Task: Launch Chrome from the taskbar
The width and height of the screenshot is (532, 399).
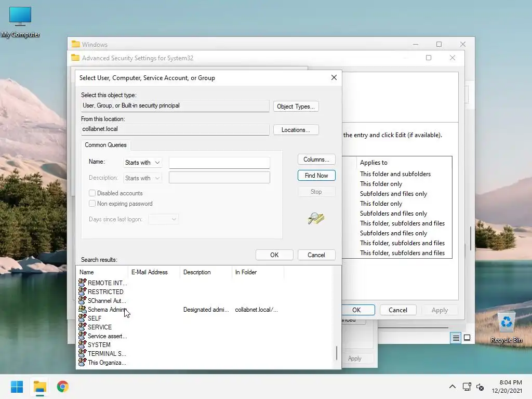Action: click(63, 387)
